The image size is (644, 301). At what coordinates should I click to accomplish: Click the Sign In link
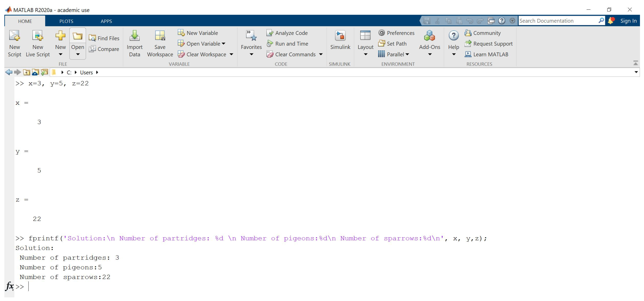[x=628, y=21]
